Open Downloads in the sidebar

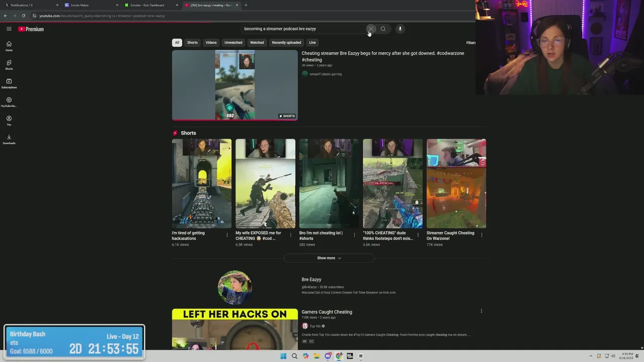[x=9, y=139]
